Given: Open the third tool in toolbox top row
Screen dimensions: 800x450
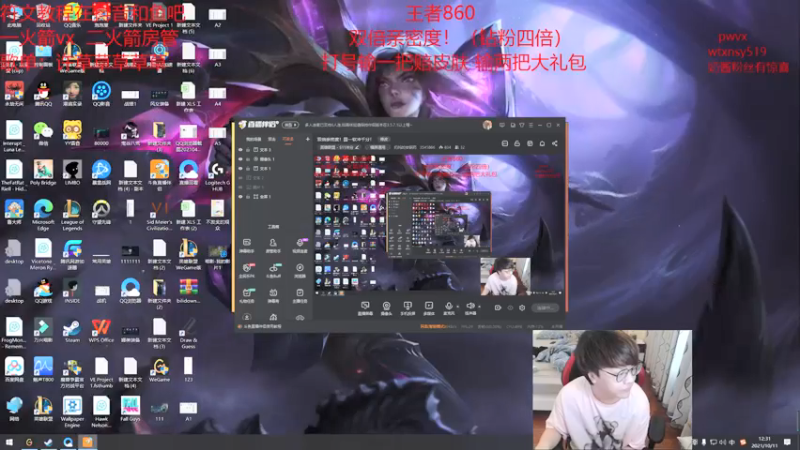Looking at the screenshot, I should [x=299, y=244].
